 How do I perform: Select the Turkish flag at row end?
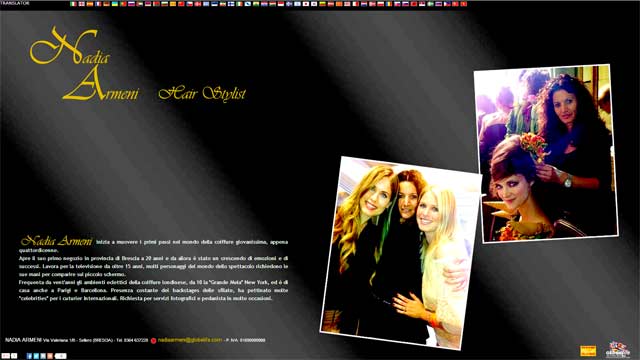[x=463, y=4]
